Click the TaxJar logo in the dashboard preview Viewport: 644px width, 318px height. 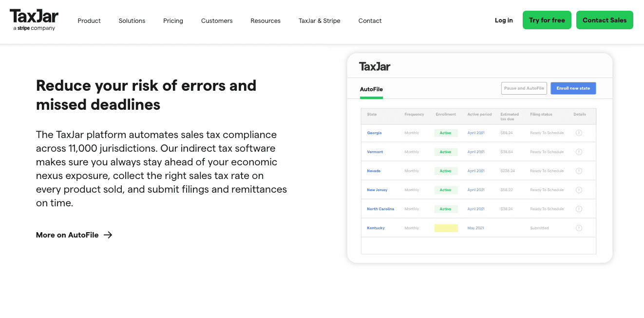tap(375, 66)
